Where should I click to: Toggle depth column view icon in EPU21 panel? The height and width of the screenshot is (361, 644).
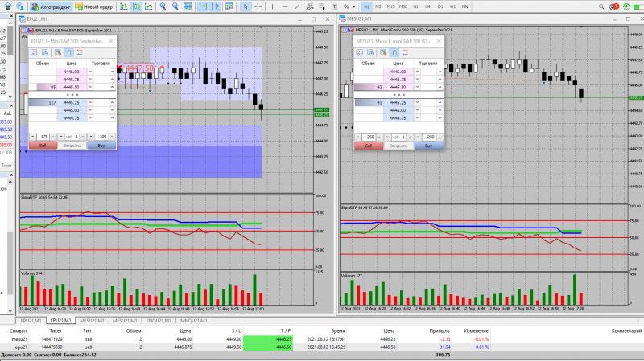(x=69, y=52)
